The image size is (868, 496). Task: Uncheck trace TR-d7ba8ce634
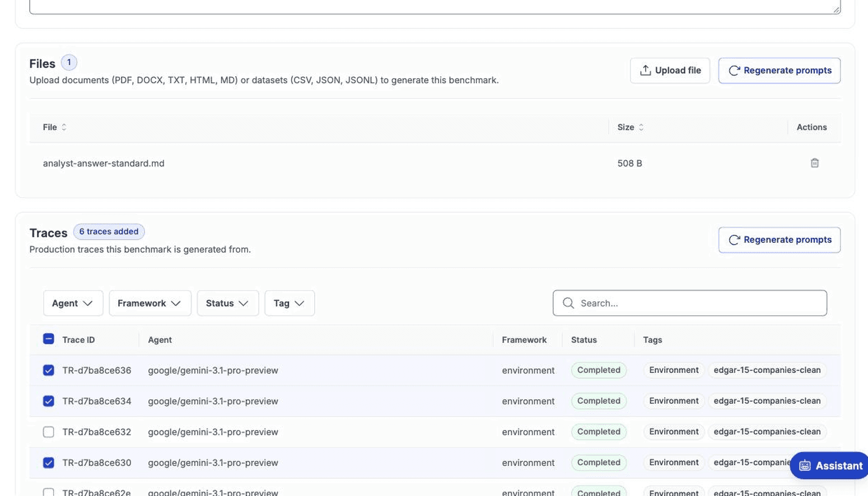click(x=49, y=401)
